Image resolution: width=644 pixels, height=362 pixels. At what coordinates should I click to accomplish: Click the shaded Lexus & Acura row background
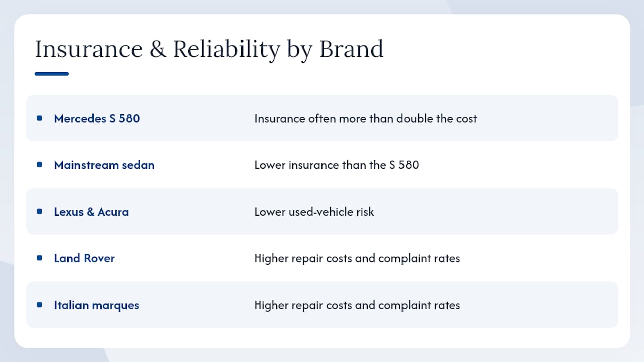[322, 212]
